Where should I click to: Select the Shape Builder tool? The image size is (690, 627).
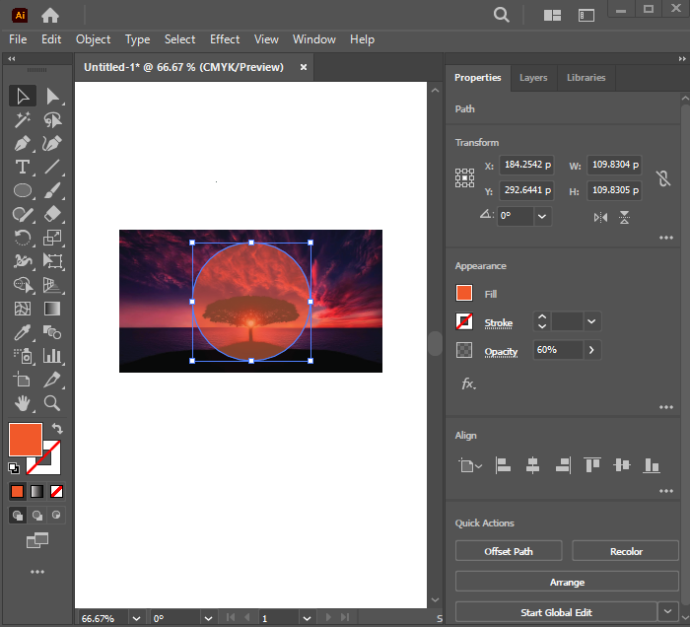(22, 285)
